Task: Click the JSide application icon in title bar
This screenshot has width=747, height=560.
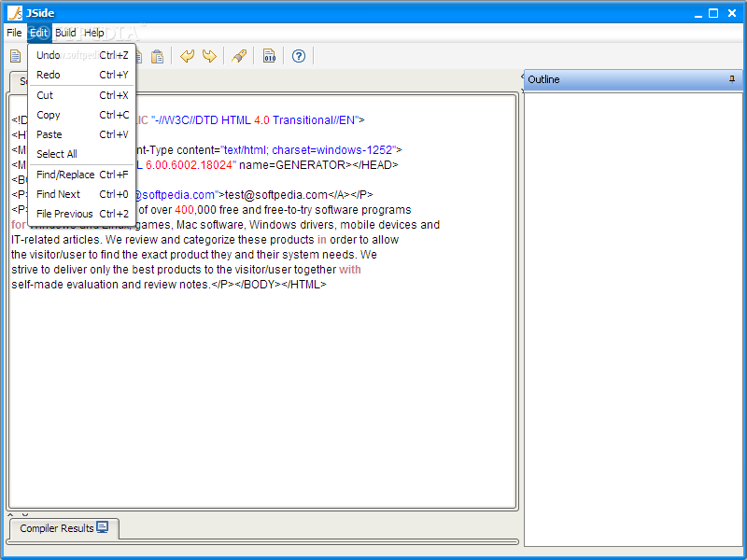Action: coord(14,13)
